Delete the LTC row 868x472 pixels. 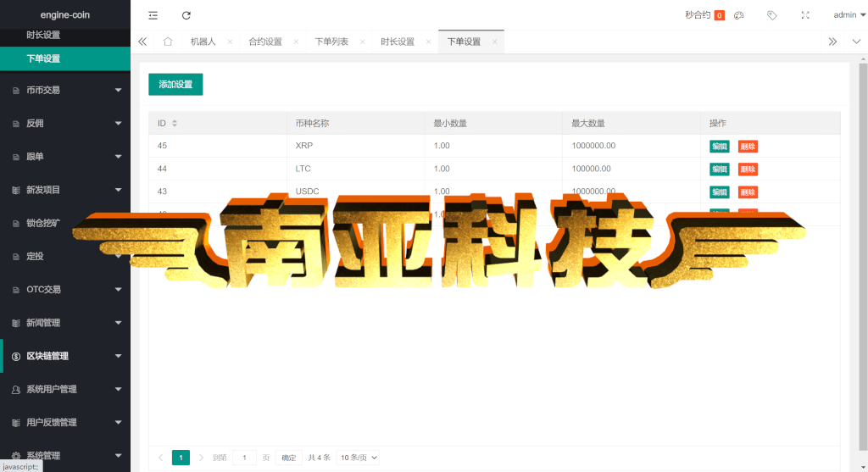[748, 169]
